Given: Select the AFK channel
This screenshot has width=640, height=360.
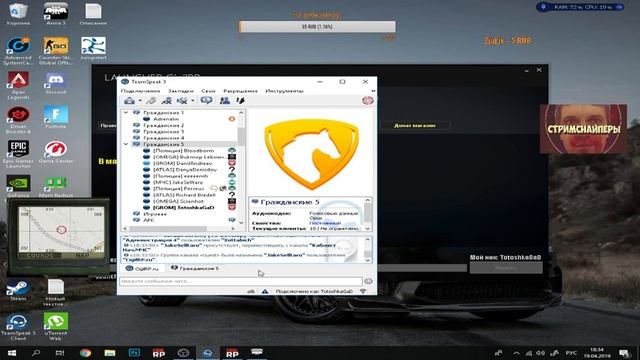Looking at the screenshot, I should (x=149, y=220).
